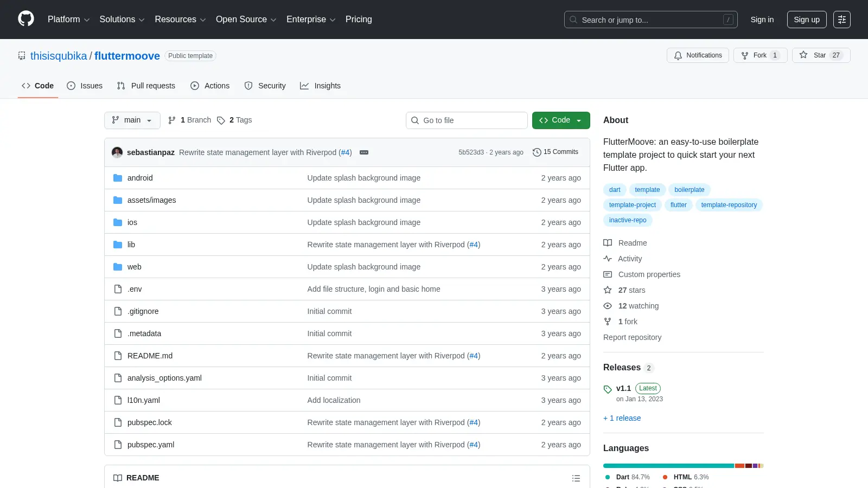Click the flutter topic tag

point(678,205)
